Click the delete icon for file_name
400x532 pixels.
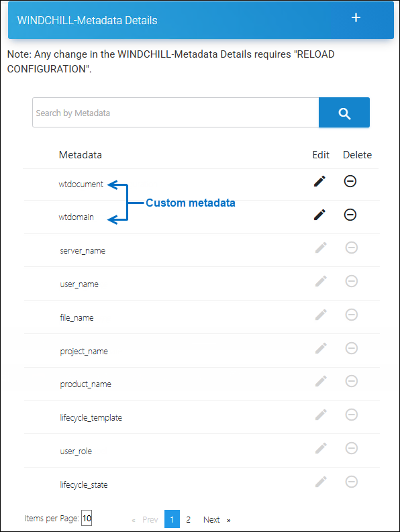click(x=352, y=315)
